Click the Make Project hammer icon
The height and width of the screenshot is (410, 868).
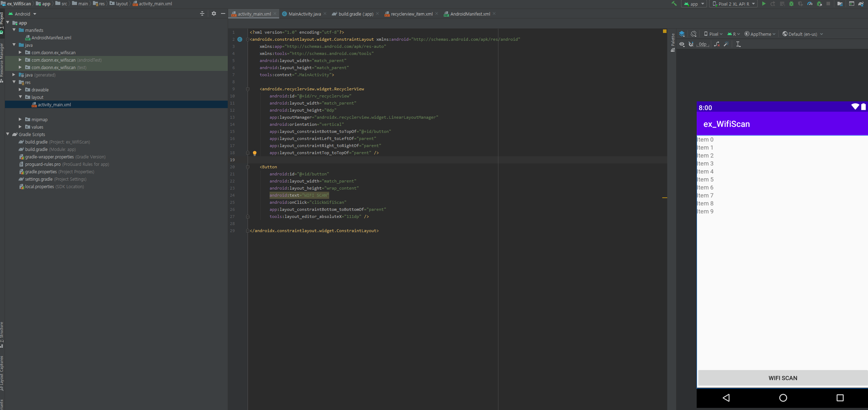pyautogui.click(x=674, y=4)
